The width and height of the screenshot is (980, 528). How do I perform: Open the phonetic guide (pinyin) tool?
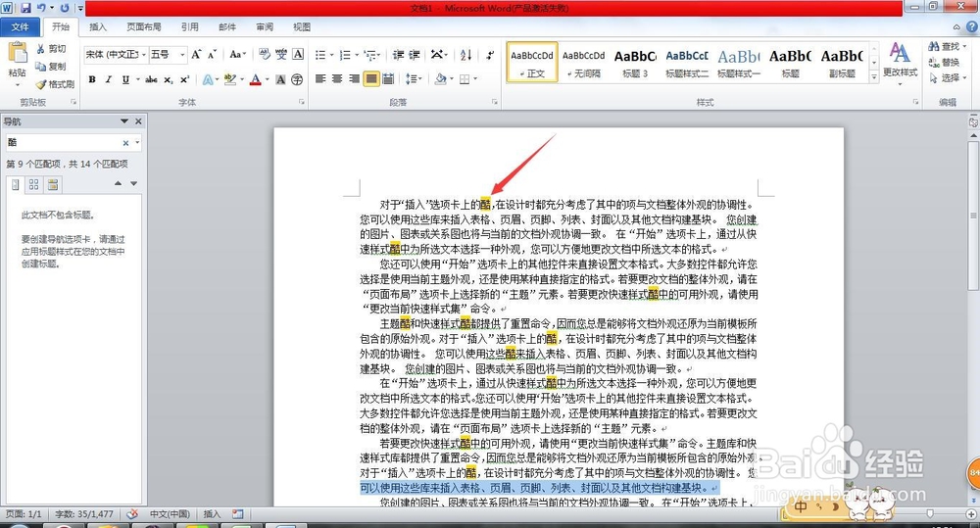[x=281, y=54]
